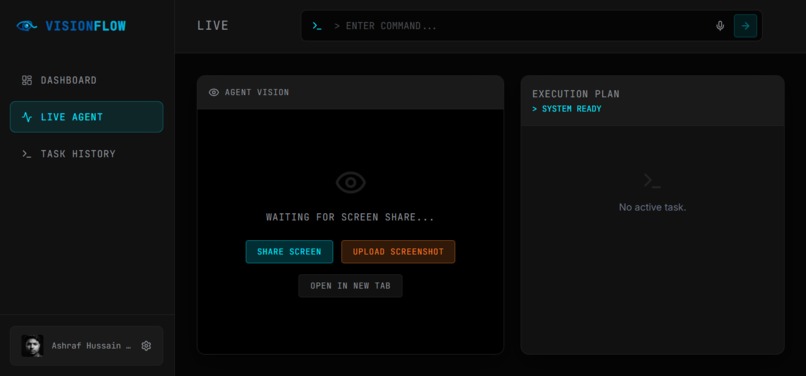Click the Upload Screenshot button
Screen dimensions: 806x376
(398, 252)
